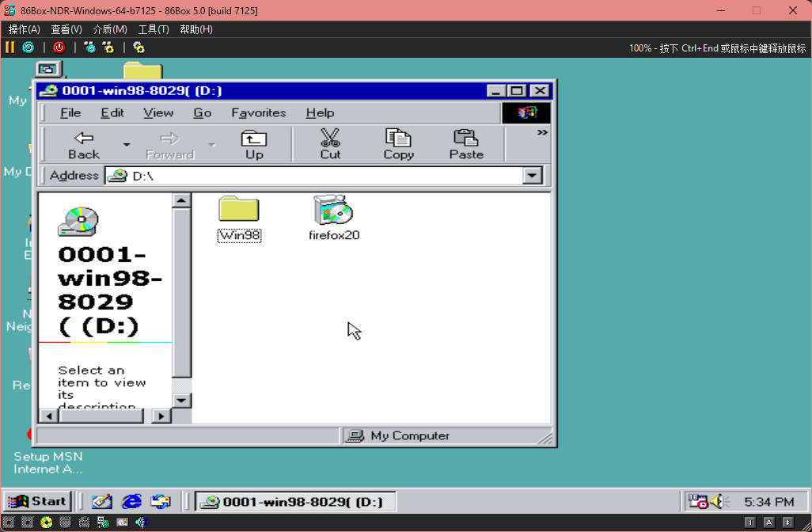This screenshot has height=532, width=812.
Task: Select the Win98 folder
Action: (x=239, y=218)
